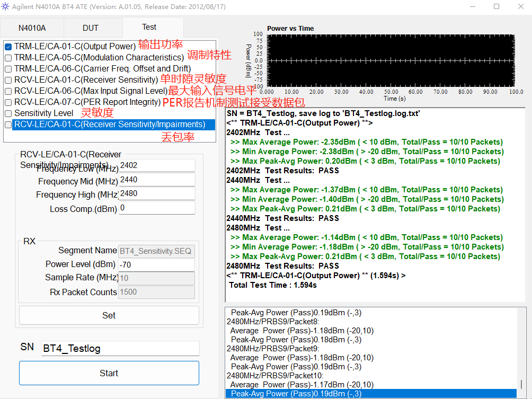532x399 pixels.
Task: Tick the Max Input Signal Level test
Action: point(8,91)
